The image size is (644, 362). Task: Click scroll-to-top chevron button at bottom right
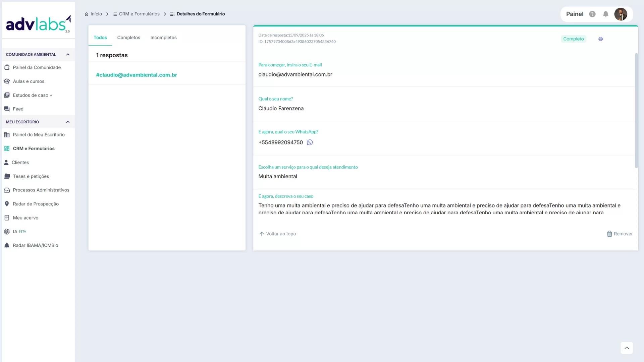coord(626,348)
